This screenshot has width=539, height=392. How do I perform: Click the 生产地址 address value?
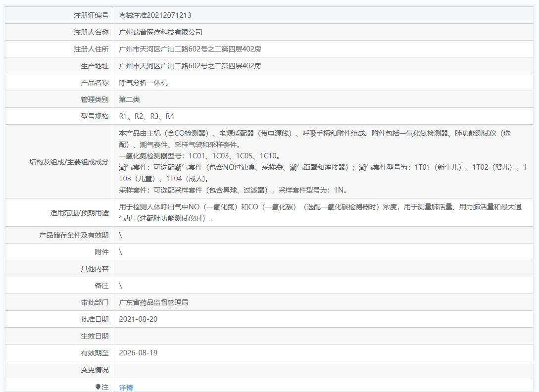[190, 66]
